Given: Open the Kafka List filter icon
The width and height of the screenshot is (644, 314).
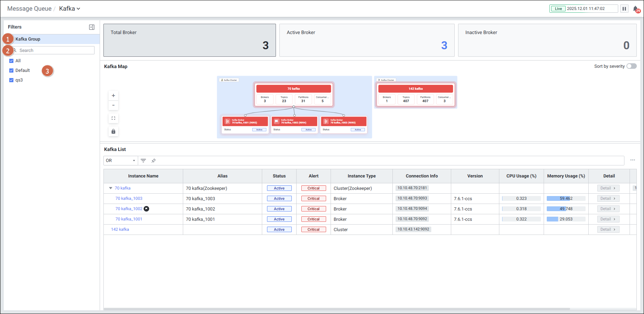Looking at the screenshot, I should click(x=143, y=161).
